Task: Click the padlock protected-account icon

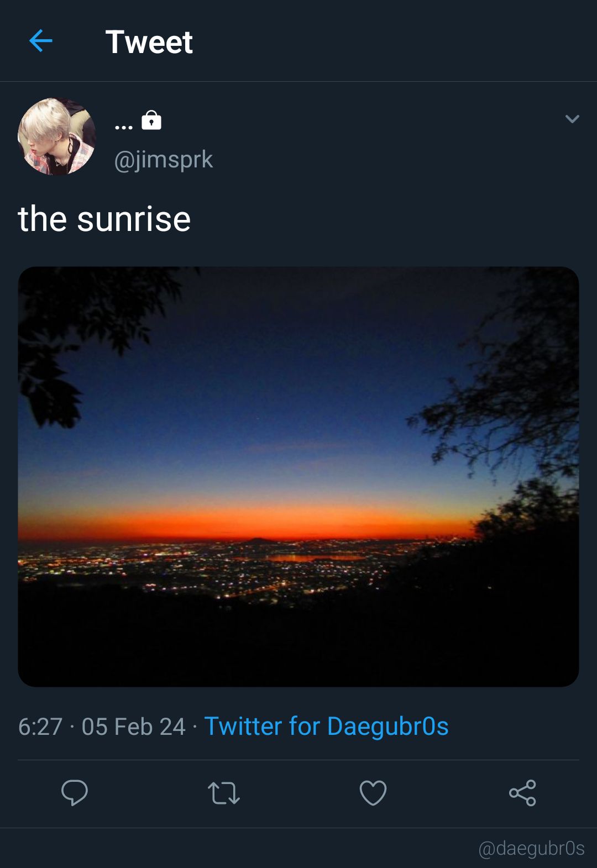Action: [151, 120]
